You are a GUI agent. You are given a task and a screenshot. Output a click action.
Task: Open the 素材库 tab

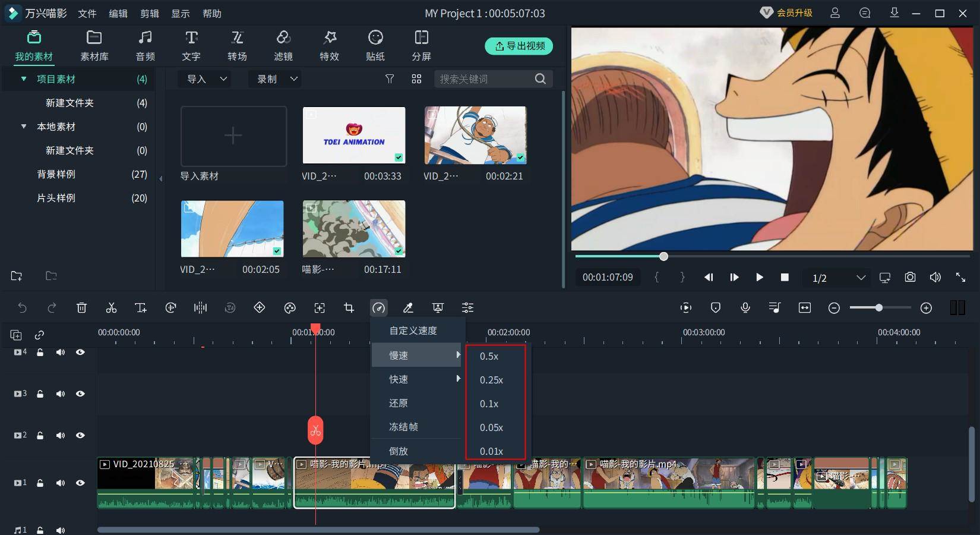(94, 46)
